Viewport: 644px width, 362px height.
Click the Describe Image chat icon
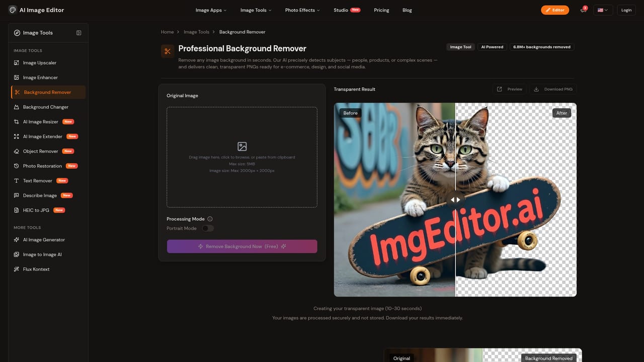point(17,196)
